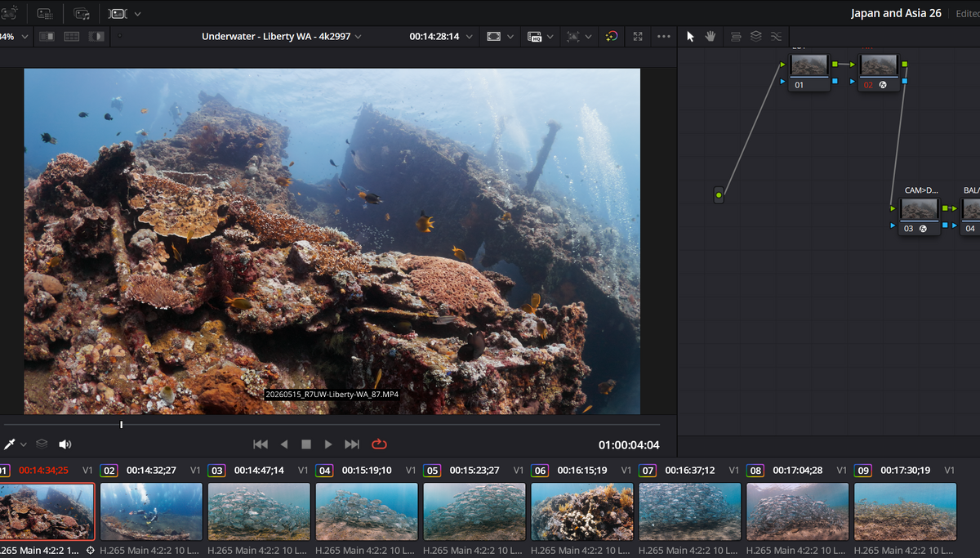
Task: Click the viewer scrubber playhead
Action: coord(121,424)
